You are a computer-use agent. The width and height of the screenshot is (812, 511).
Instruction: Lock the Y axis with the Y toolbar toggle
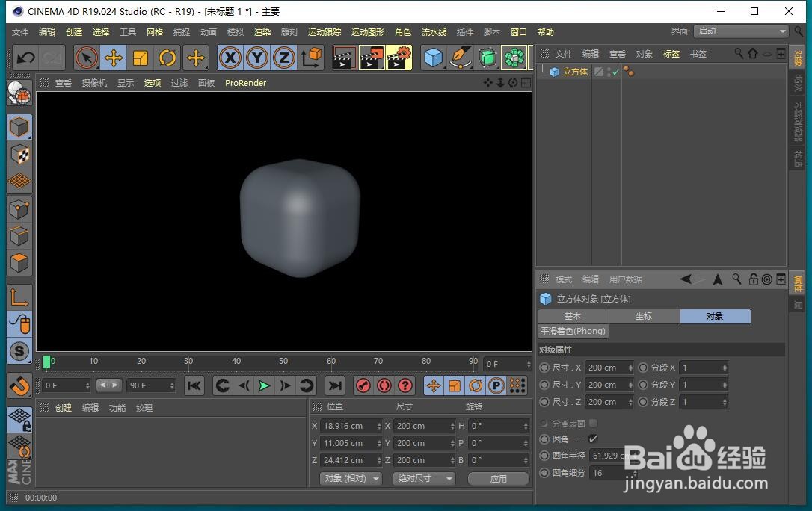[257, 57]
